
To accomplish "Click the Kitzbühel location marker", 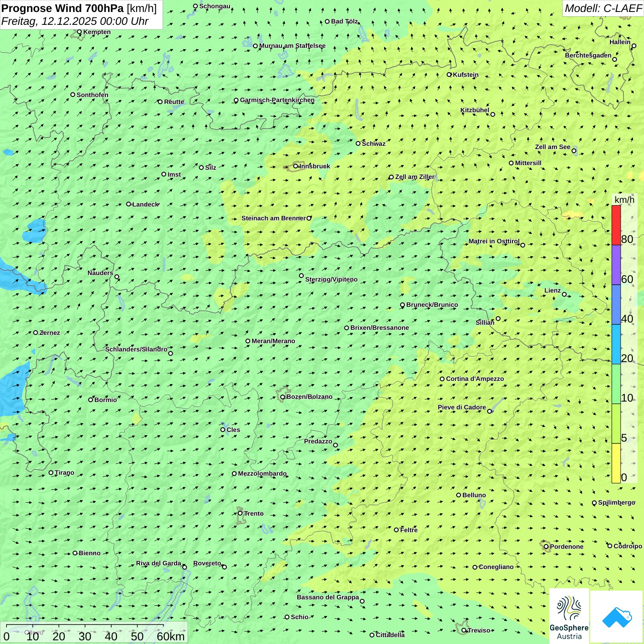I will tap(493, 115).
